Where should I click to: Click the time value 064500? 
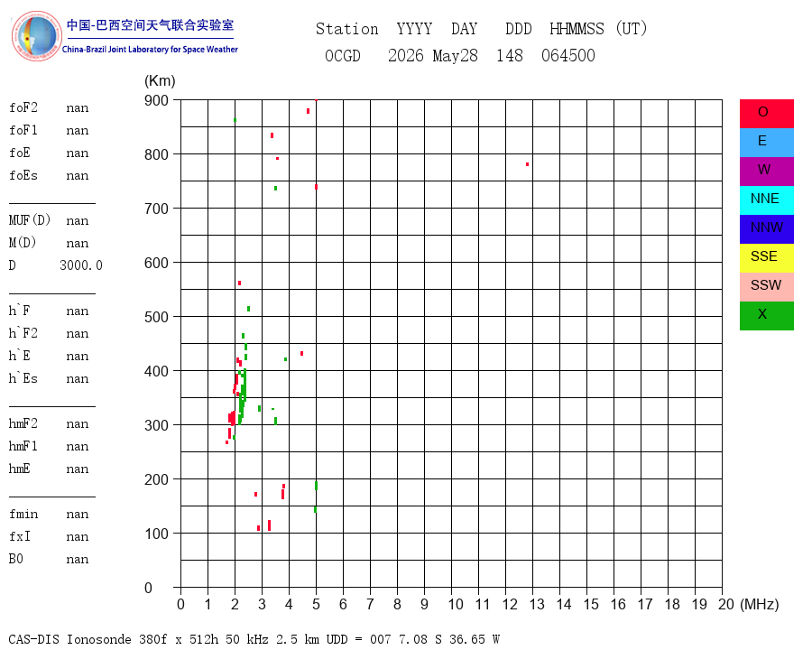pos(568,55)
